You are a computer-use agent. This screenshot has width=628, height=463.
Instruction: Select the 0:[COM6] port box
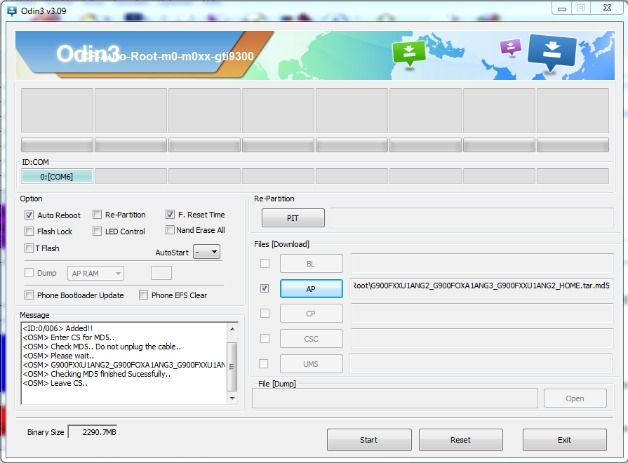(56, 177)
